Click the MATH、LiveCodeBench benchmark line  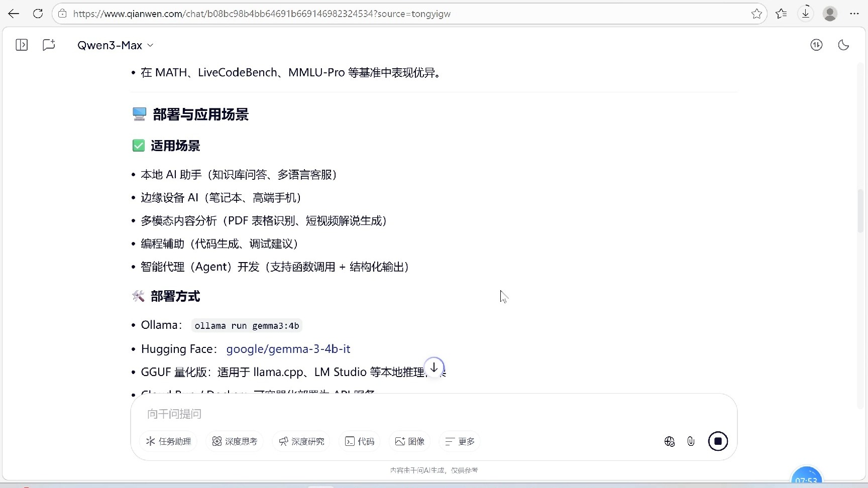291,73
